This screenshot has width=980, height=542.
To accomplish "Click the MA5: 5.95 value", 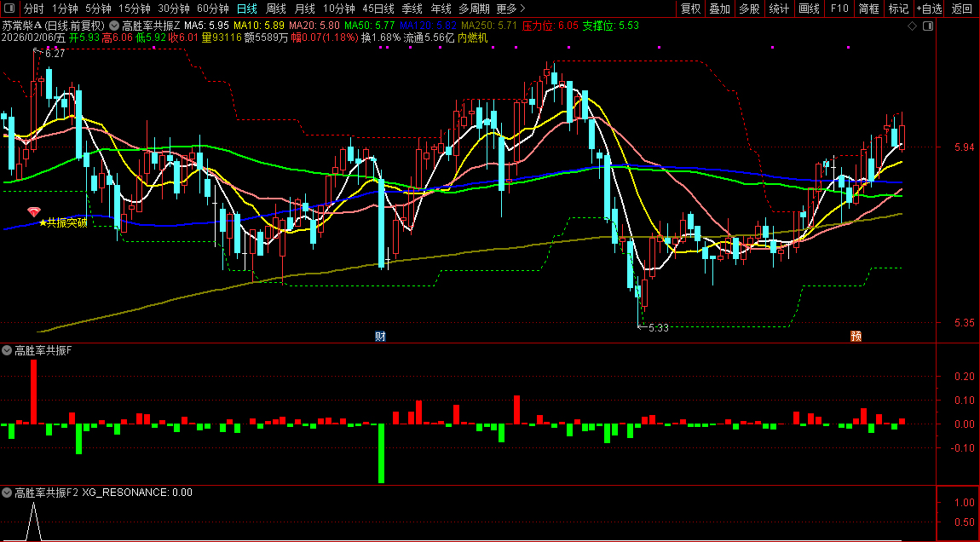I will pos(206,26).
